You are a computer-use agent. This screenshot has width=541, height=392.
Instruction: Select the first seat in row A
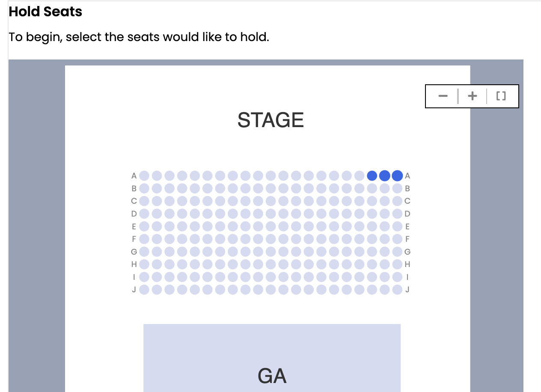click(144, 175)
